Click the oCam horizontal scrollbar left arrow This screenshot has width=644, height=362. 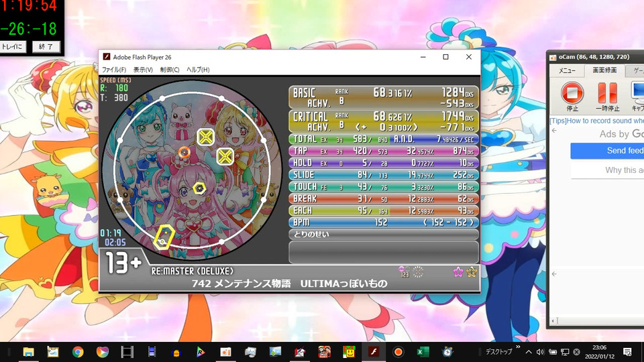click(x=553, y=320)
